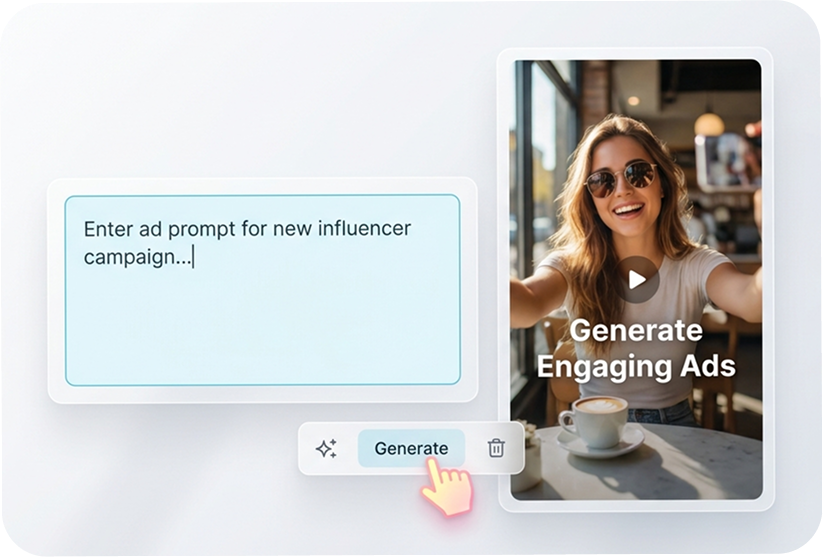This screenshot has height=557, width=823.
Task: Click the Generate button
Action: 411,448
